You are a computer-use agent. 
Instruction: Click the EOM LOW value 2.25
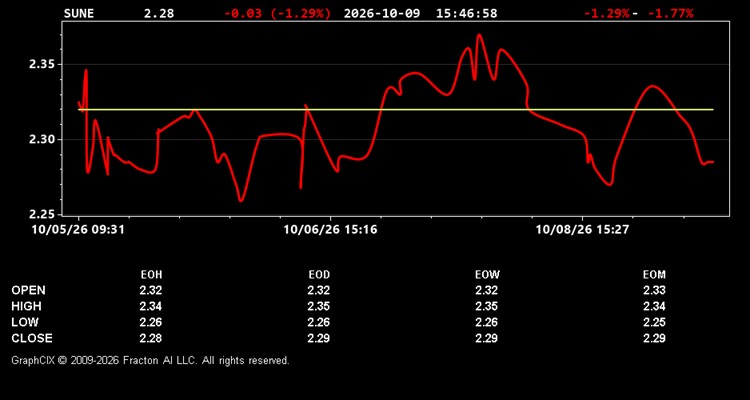654,322
